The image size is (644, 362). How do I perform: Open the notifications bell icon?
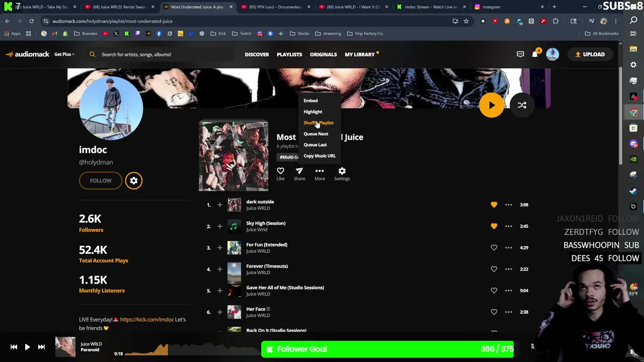coord(535,54)
